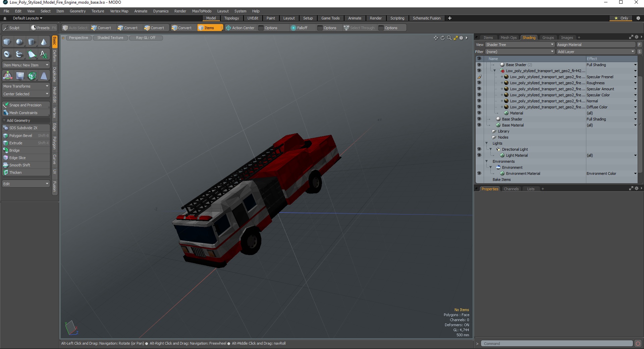Screen dimensions: 644x349
Task: Open the Shading panel gear settings icon
Action: (x=636, y=37)
